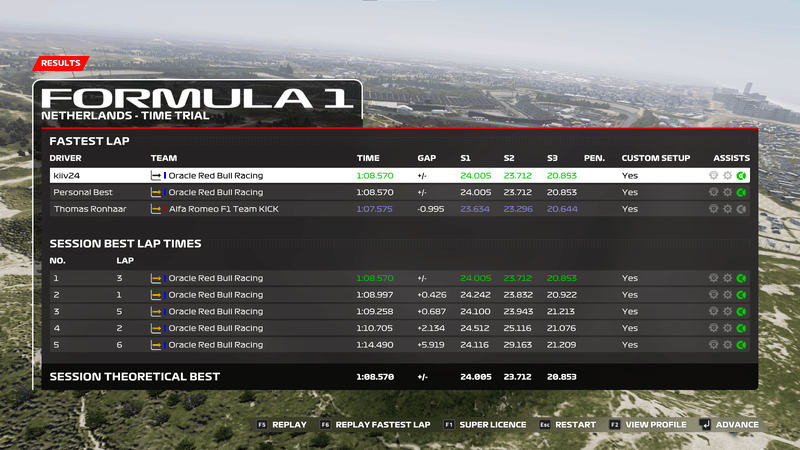Select gearbox assist icon in the 1:09.258 lap row
Screen dimensions: 800x450
click(728, 311)
